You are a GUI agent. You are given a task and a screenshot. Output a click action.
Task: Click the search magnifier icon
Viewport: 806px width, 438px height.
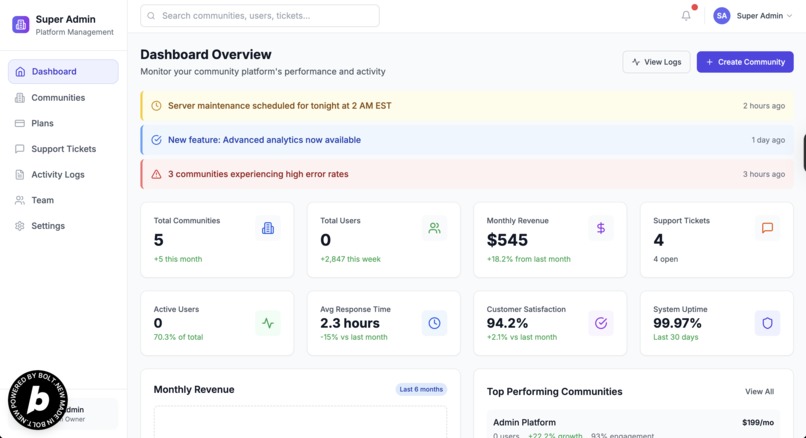[151, 16]
